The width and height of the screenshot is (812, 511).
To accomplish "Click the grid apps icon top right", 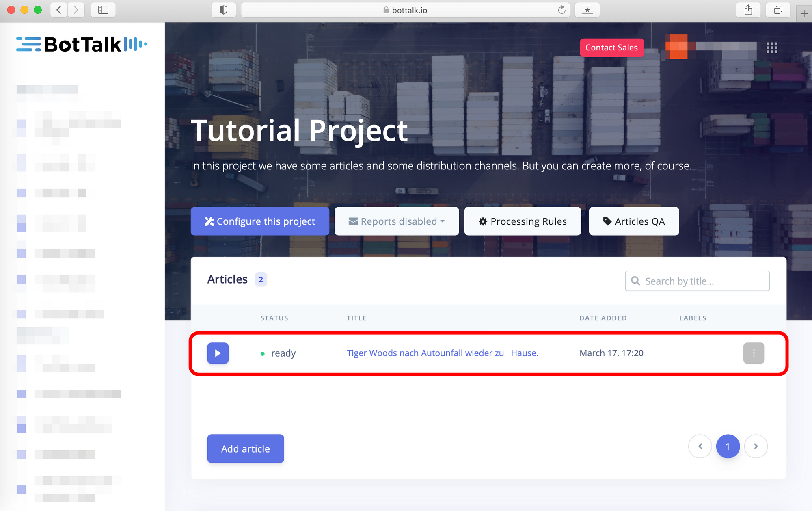I will point(771,48).
